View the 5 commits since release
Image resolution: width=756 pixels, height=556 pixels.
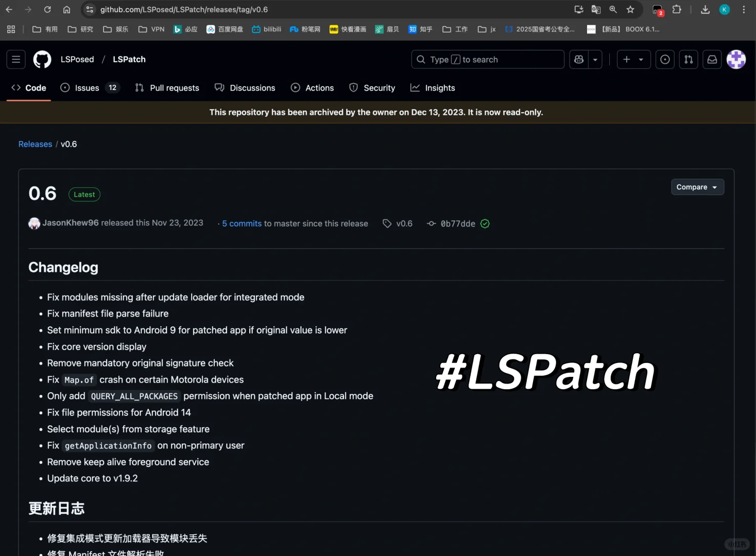(242, 223)
